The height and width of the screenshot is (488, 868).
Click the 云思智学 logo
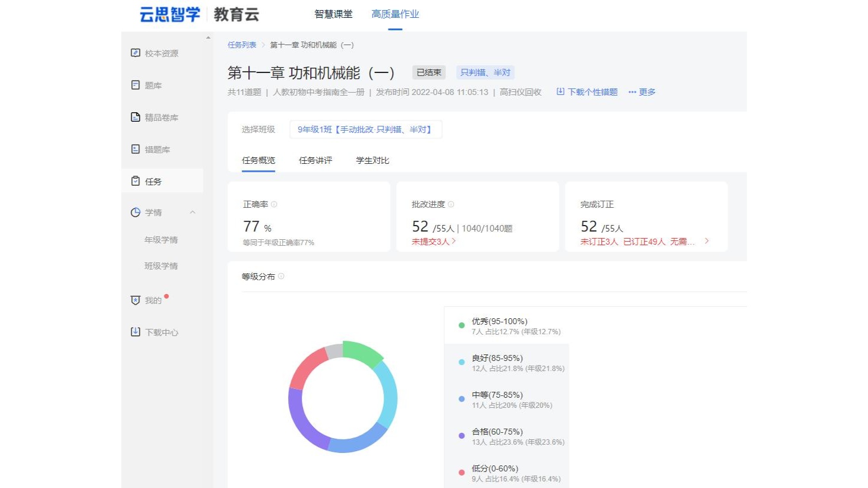(x=170, y=14)
